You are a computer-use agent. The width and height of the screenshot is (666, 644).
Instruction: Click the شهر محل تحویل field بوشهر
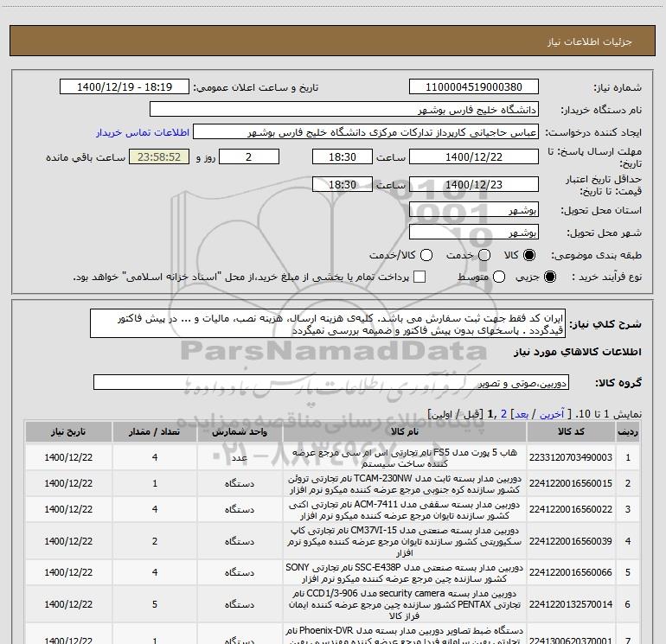474,233
